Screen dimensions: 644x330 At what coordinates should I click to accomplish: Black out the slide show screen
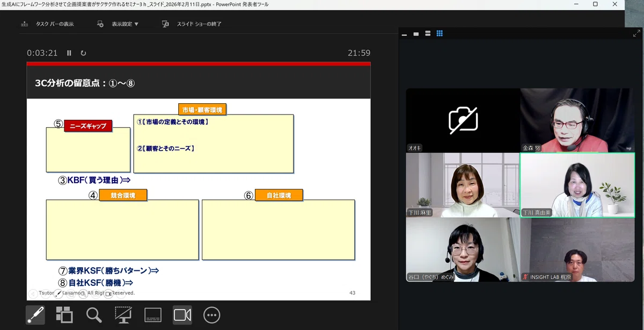coord(123,315)
